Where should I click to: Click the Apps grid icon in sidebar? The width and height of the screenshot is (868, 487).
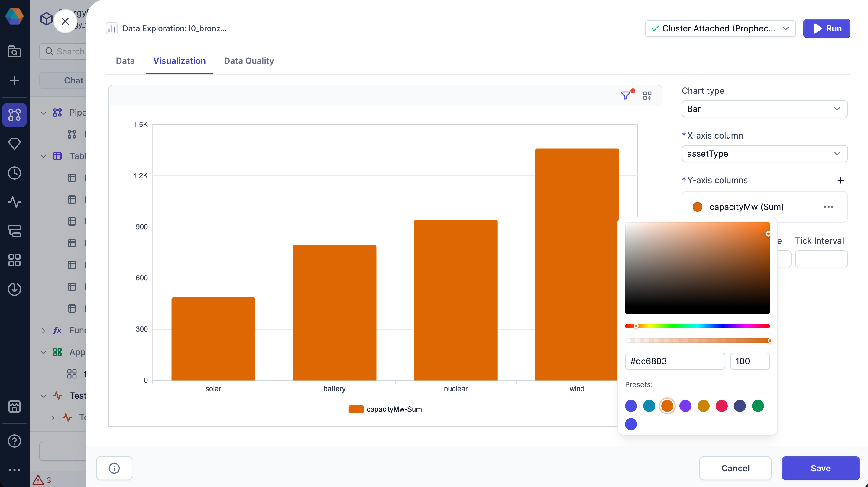(x=15, y=260)
